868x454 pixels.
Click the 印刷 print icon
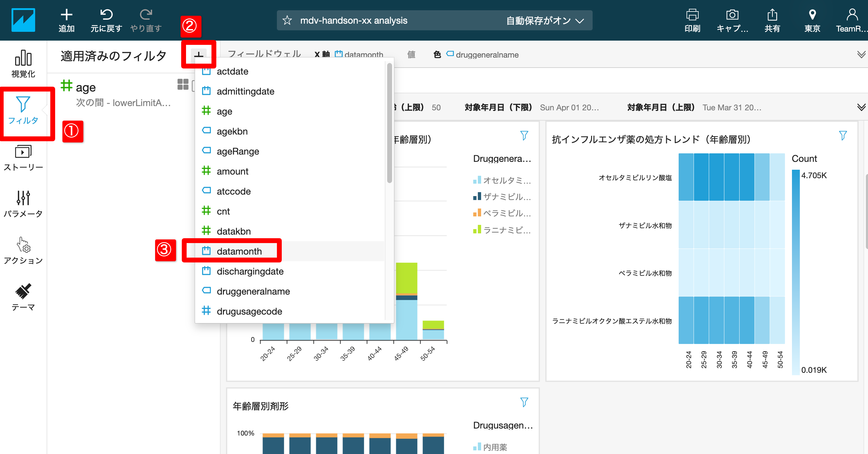click(x=692, y=15)
